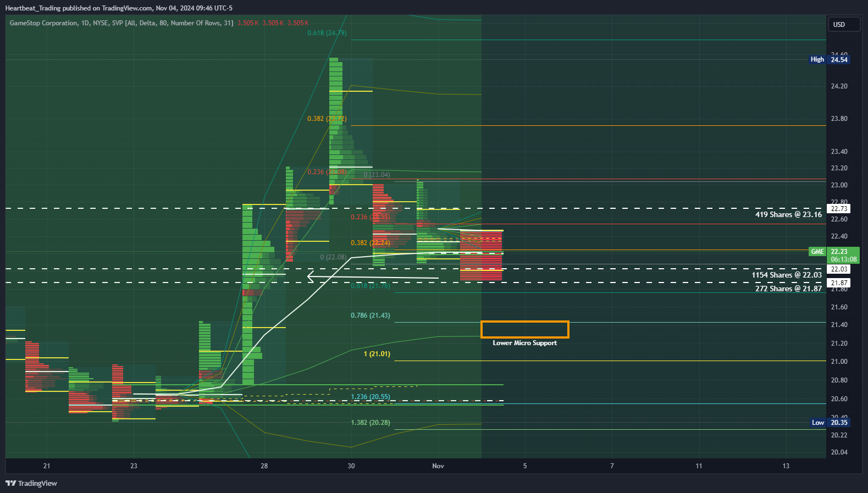
Task: Click the 0 (23.04) Fibonacci label
Action: [377, 175]
